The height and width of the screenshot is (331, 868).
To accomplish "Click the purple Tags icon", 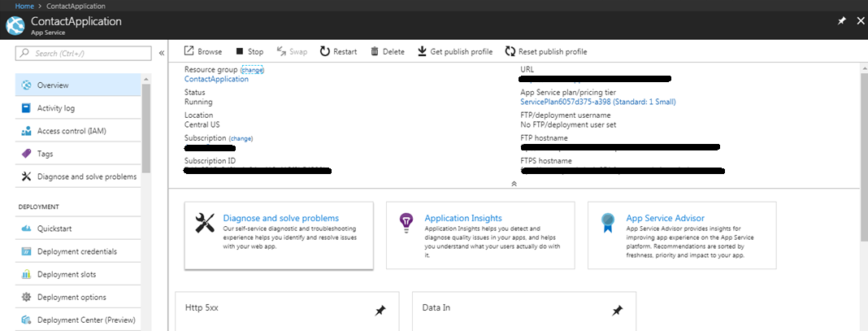I will pyautogui.click(x=26, y=154).
